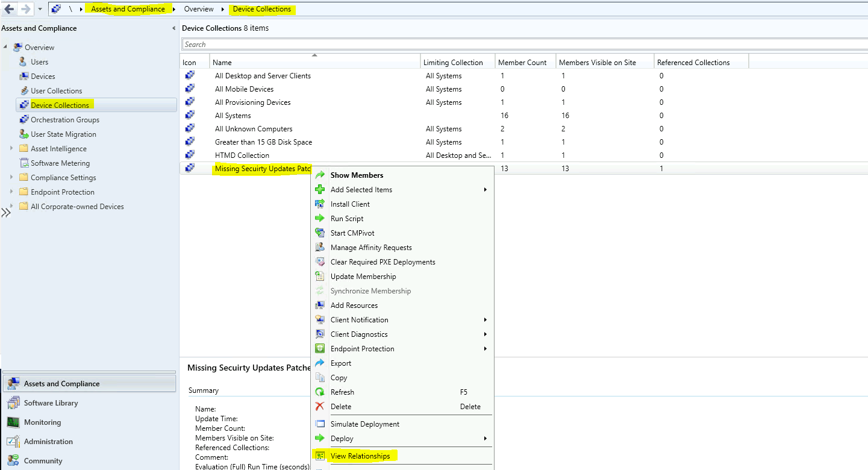868x470 pixels.
Task: Click the Run Script green arrow icon
Action: (320, 219)
